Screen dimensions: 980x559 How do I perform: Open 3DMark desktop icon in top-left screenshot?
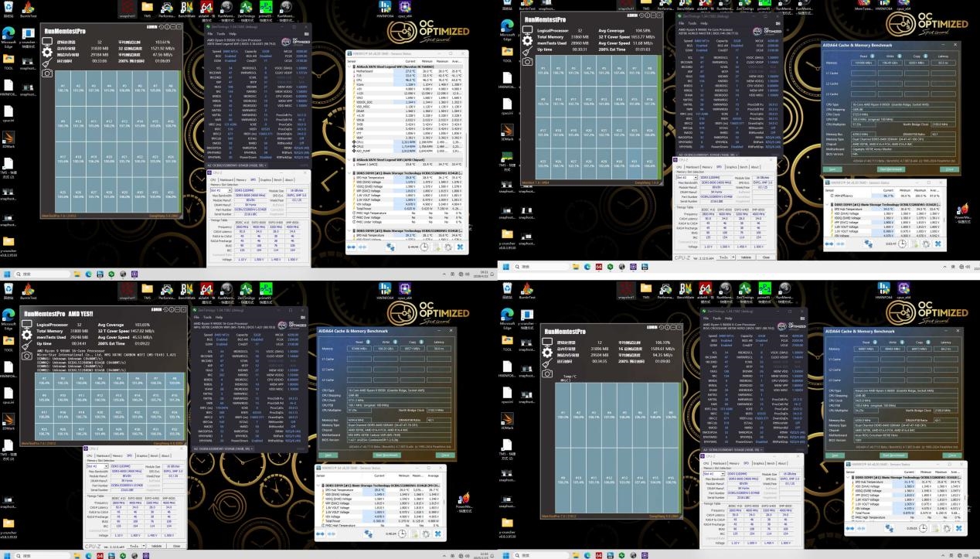(9, 139)
